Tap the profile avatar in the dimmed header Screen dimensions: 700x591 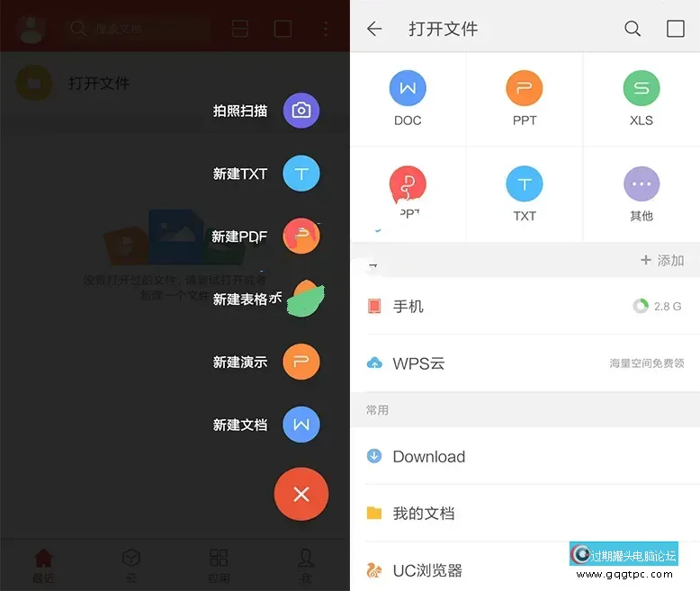click(31, 29)
